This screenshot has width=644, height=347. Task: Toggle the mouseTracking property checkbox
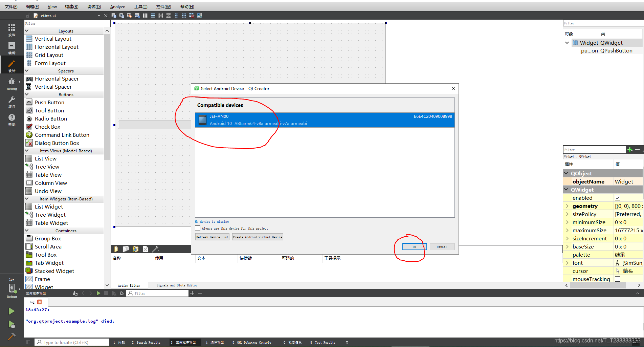(x=618, y=279)
